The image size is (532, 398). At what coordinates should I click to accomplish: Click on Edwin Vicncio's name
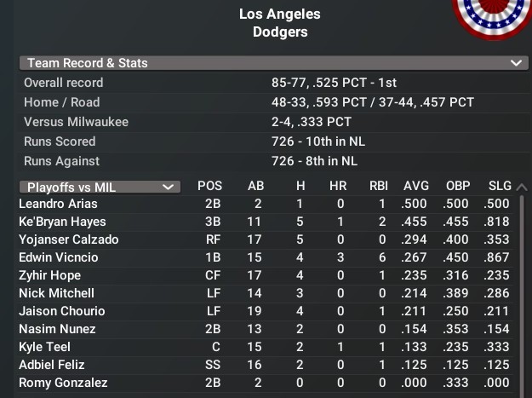point(59,257)
